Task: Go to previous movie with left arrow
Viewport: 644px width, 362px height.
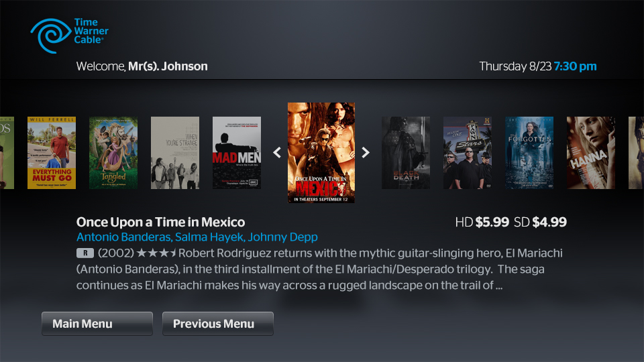Action: [277, 153]
